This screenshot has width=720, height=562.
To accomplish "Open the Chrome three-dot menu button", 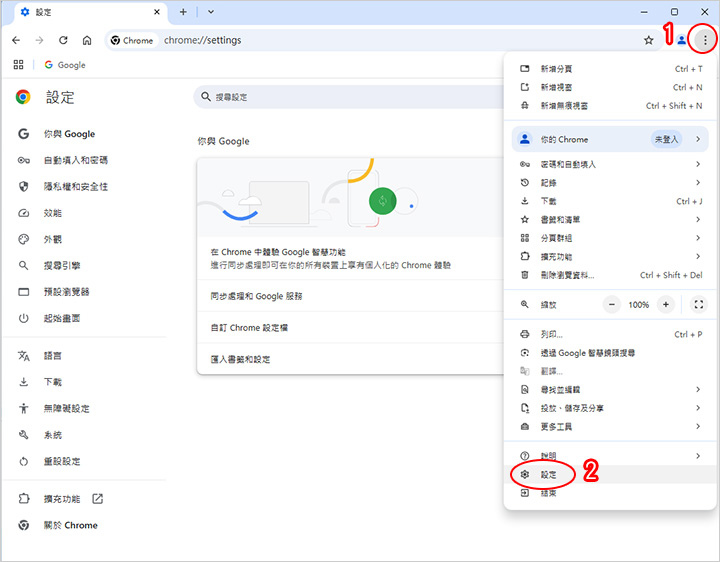I will tap(705, 40).
